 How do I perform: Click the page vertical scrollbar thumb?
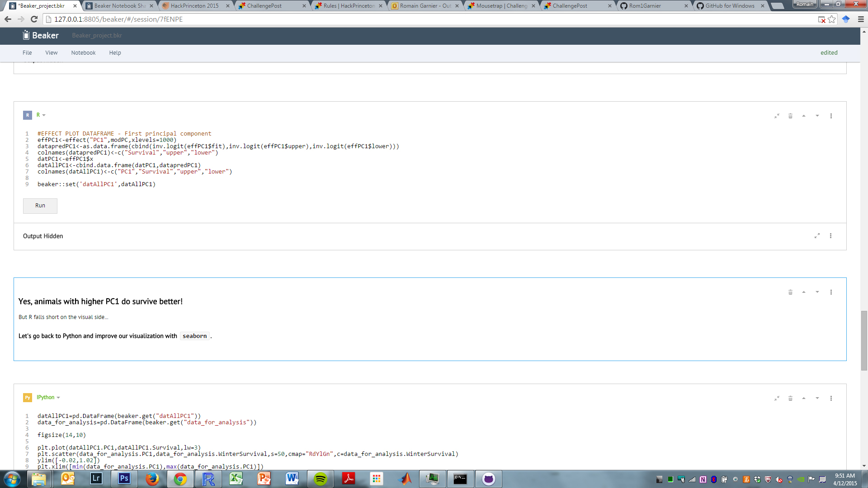click(x=864, y=340)
